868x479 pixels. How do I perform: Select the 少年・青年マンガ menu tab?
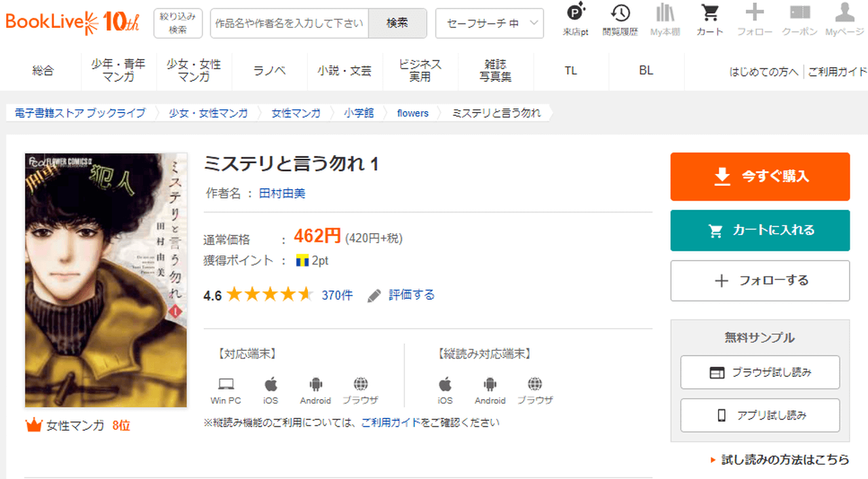[118, 70]
